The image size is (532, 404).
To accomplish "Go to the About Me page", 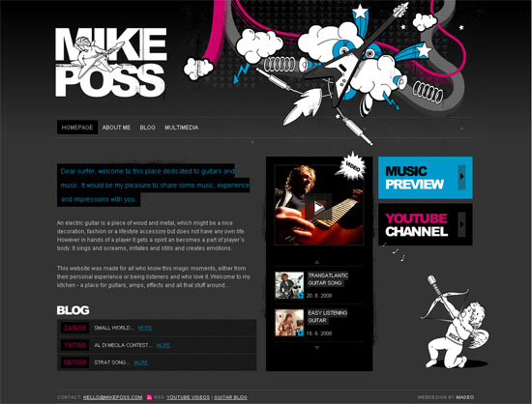I will tap(116, 128).
